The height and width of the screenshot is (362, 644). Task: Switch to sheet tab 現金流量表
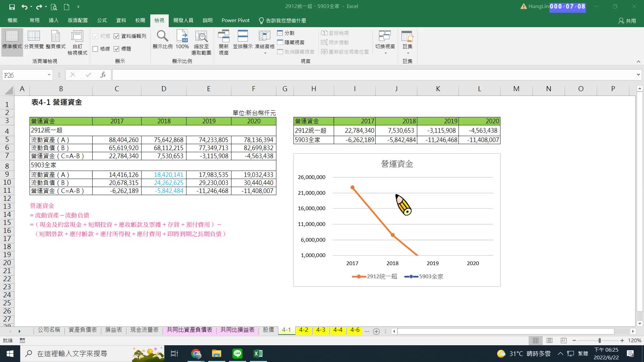click(144, 330)
